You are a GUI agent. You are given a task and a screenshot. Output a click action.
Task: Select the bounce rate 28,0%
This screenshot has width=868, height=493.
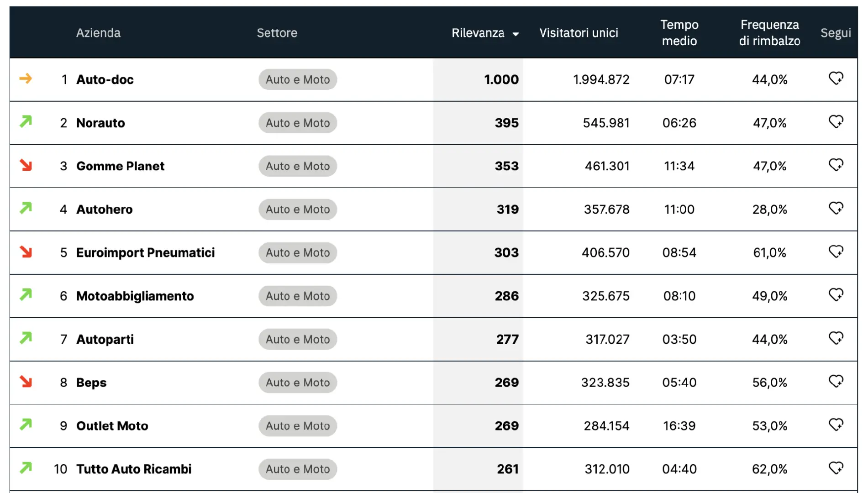coord(769,210)
